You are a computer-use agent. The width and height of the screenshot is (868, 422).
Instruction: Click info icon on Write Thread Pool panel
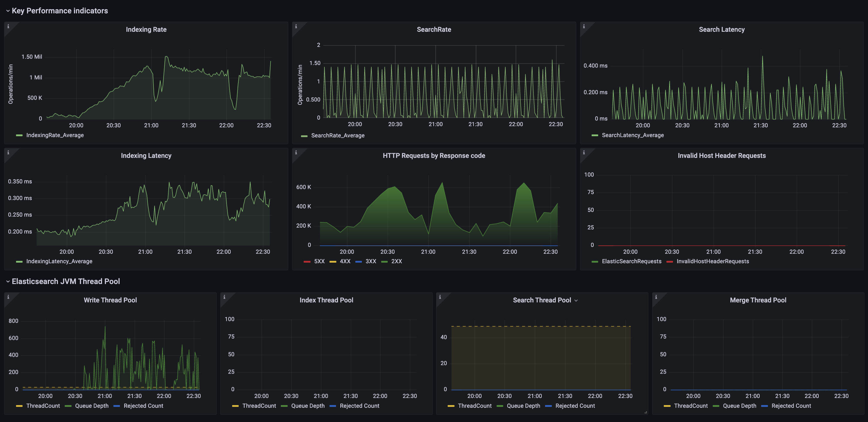point(8,297)
